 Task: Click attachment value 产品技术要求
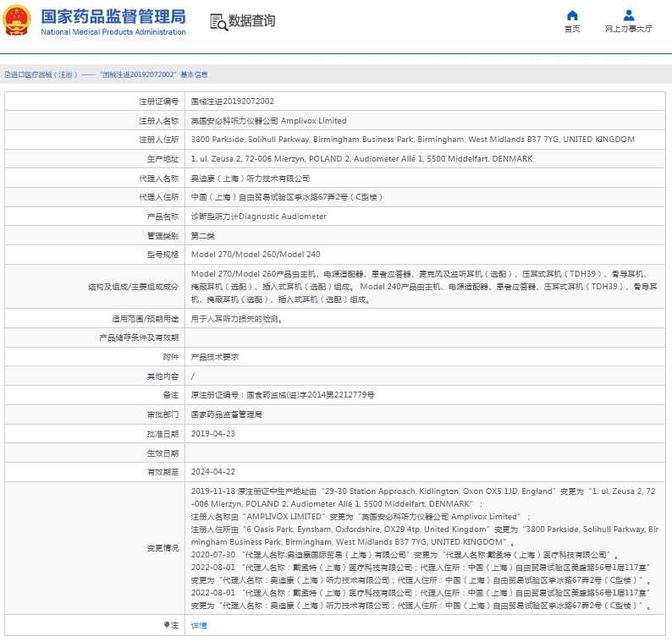pyautogui.click(x=215, y=357)
